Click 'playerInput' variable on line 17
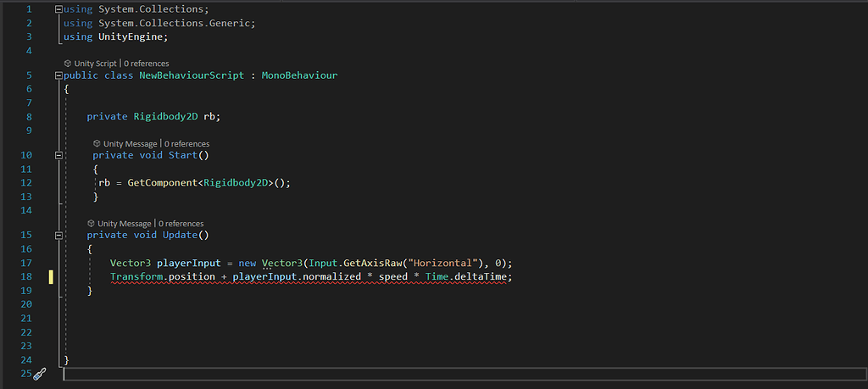 coord(189,263)
